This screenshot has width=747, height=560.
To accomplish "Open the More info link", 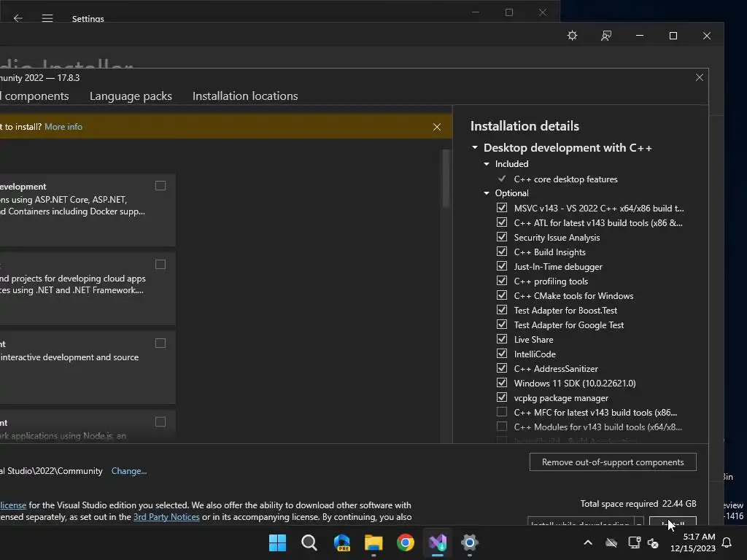I will (63, 127).
